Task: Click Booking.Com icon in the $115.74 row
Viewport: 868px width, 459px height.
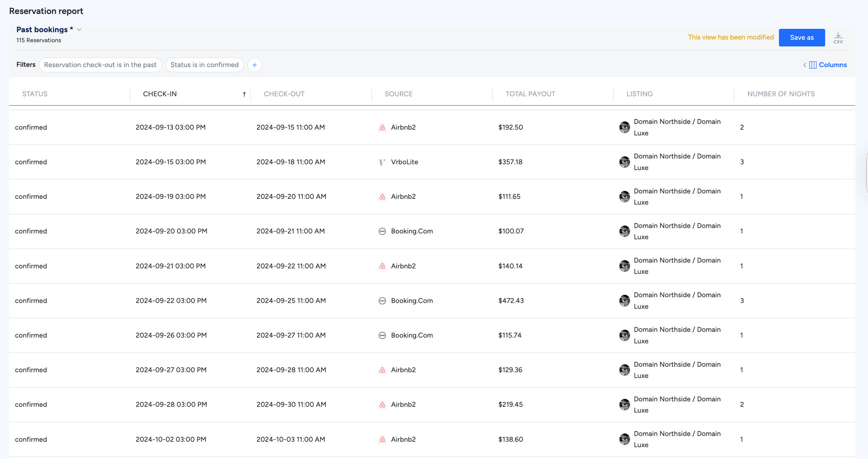Action: (x=382, y=335)
